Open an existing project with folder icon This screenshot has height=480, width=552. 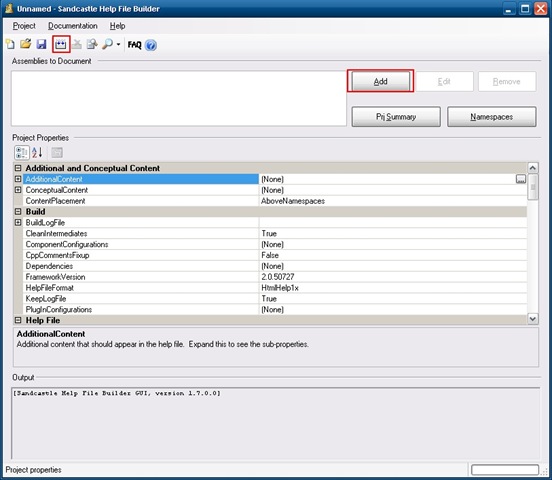(26, 44)
